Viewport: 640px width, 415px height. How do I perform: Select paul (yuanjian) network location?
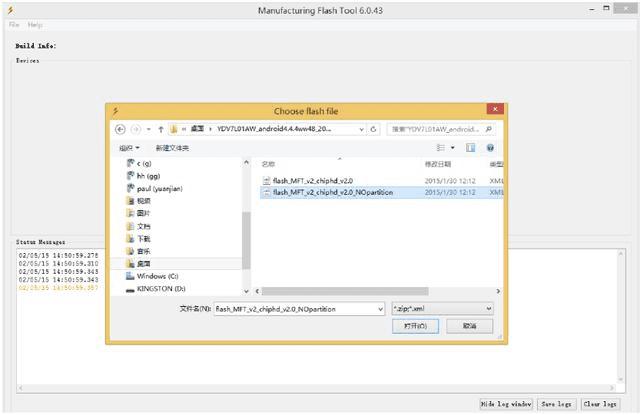pyautogui.click(x=155, y=189)
